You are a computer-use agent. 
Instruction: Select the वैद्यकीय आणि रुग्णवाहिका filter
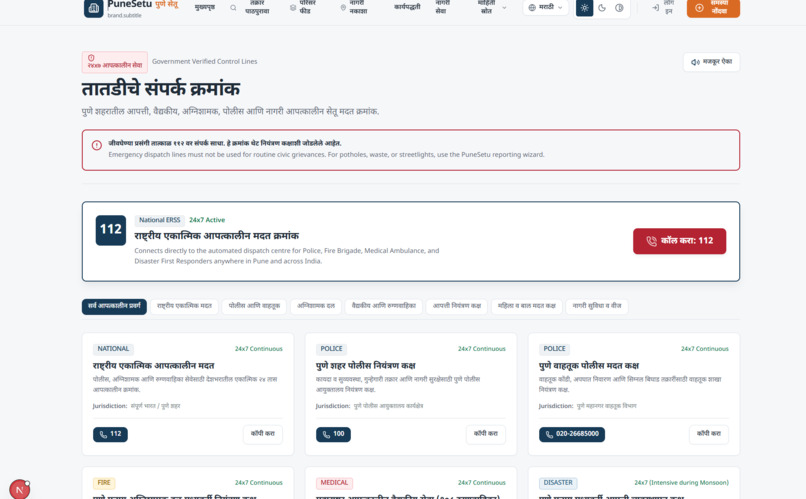(383, 306)
